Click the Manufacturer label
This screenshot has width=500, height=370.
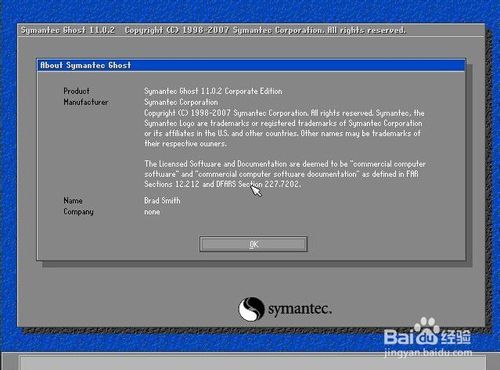(x=86, y=102)
